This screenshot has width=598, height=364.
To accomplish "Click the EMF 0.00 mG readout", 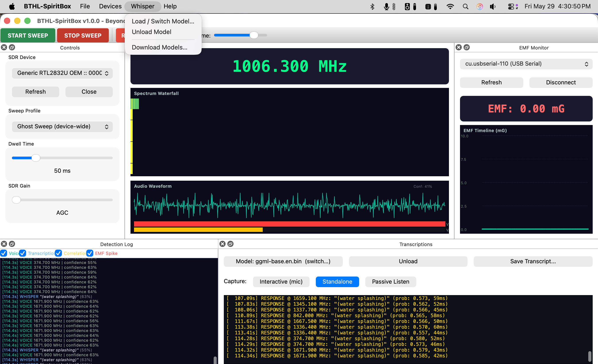I will pyautogui.click(x=526, y=109).
